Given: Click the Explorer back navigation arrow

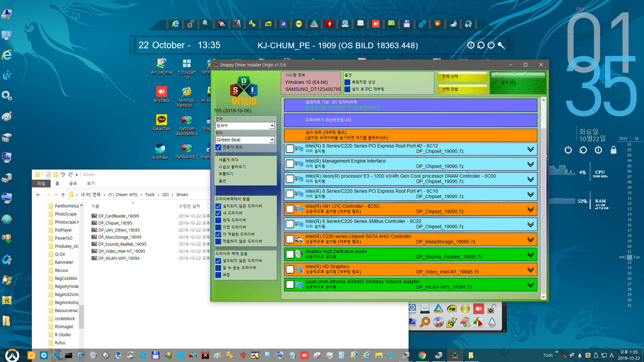Looking at the screenshot, I should [38, 195].
